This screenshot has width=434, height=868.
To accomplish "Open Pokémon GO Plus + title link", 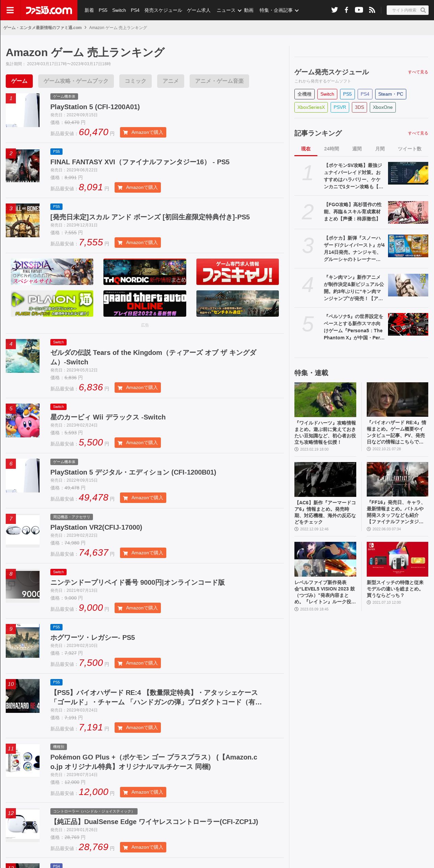I will click(154, 762).
